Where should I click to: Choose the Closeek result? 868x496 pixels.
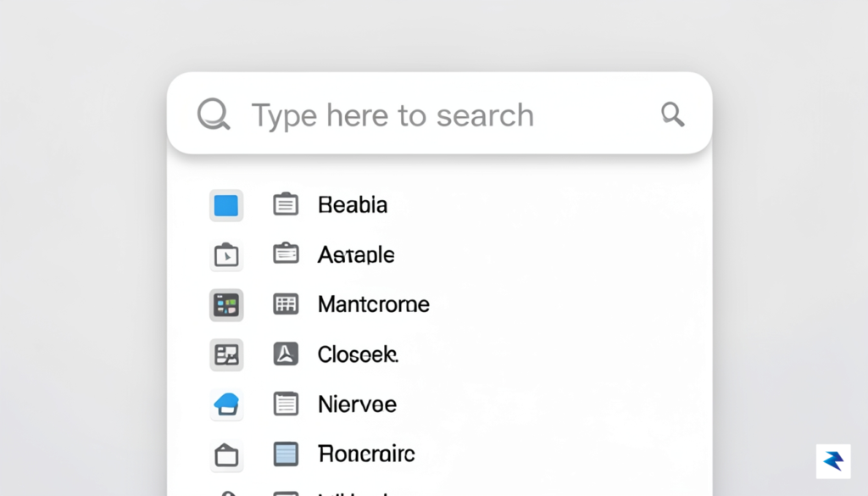358,354
